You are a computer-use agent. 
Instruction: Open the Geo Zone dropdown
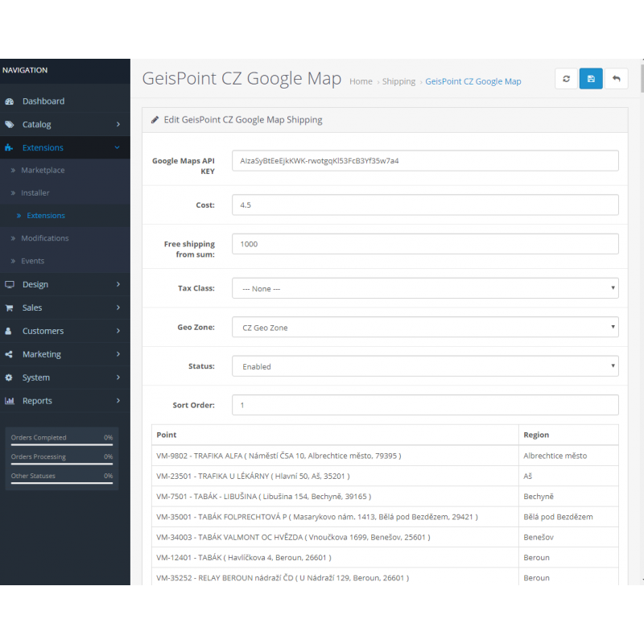click(x=425, y=328)
